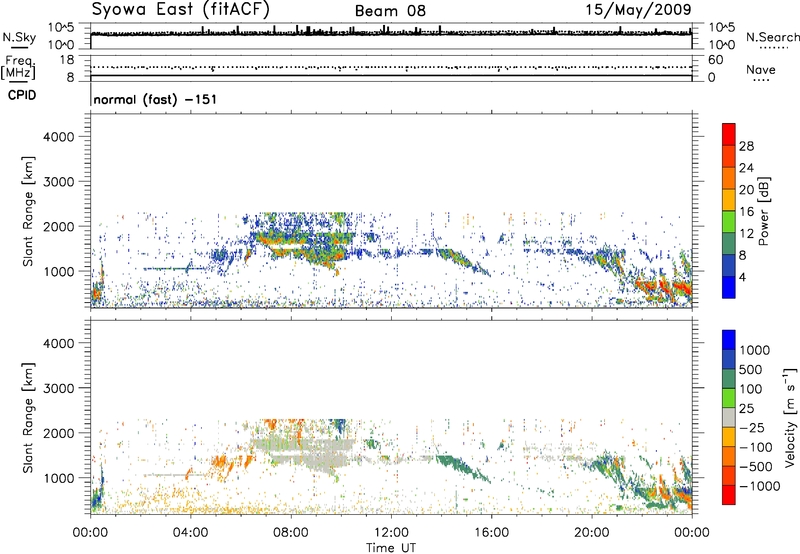This screenshot has height=554, width=800.
Task: Click the '60' Nave axis value
Action: [716, 60]
